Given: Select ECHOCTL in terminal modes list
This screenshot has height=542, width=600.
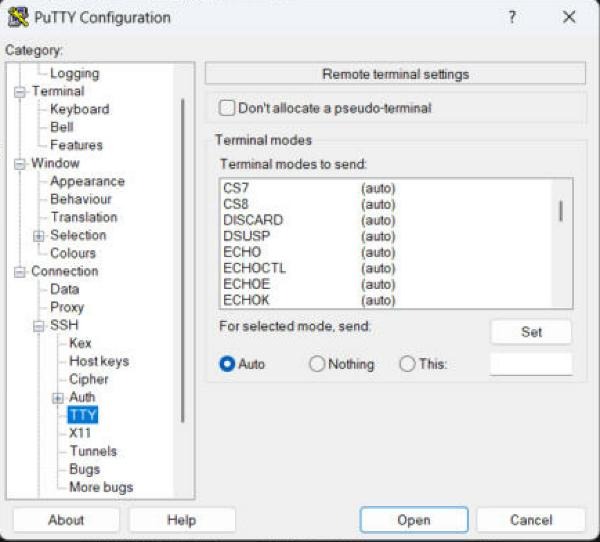Looking at the screenshot, I should [x=386, y=268].
